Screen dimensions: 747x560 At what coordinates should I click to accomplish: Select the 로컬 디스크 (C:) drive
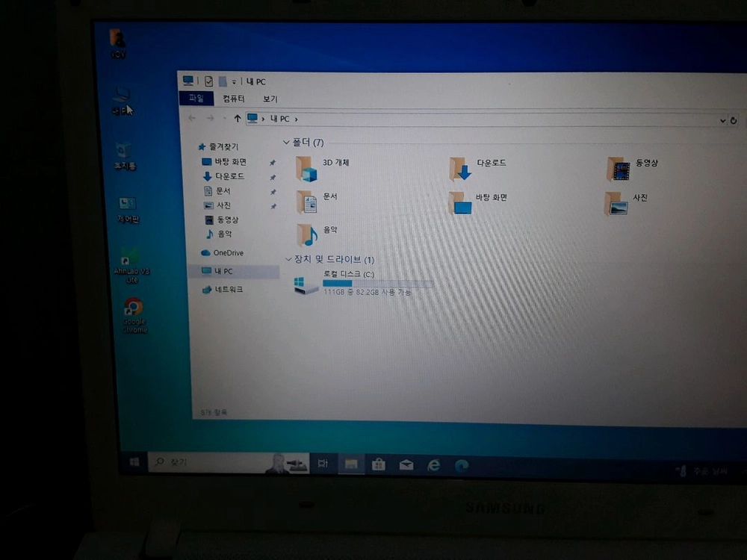pos(362,283)
